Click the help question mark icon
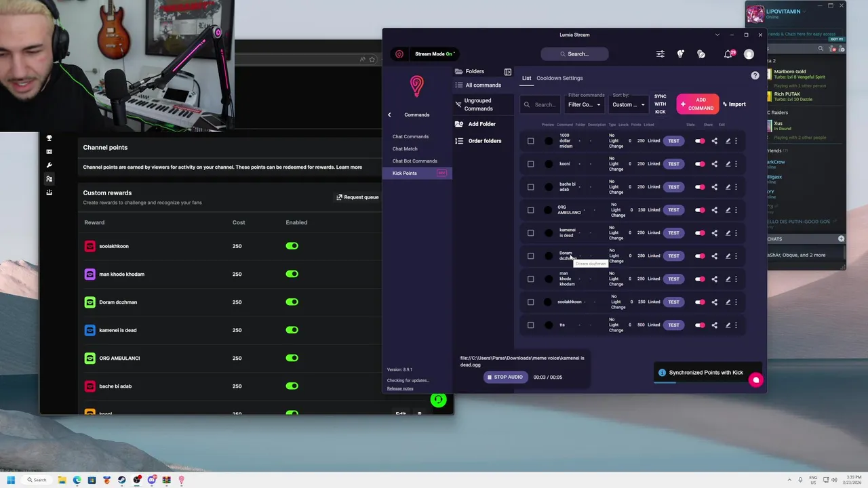The image size is (868, 488). pos(755,76)
